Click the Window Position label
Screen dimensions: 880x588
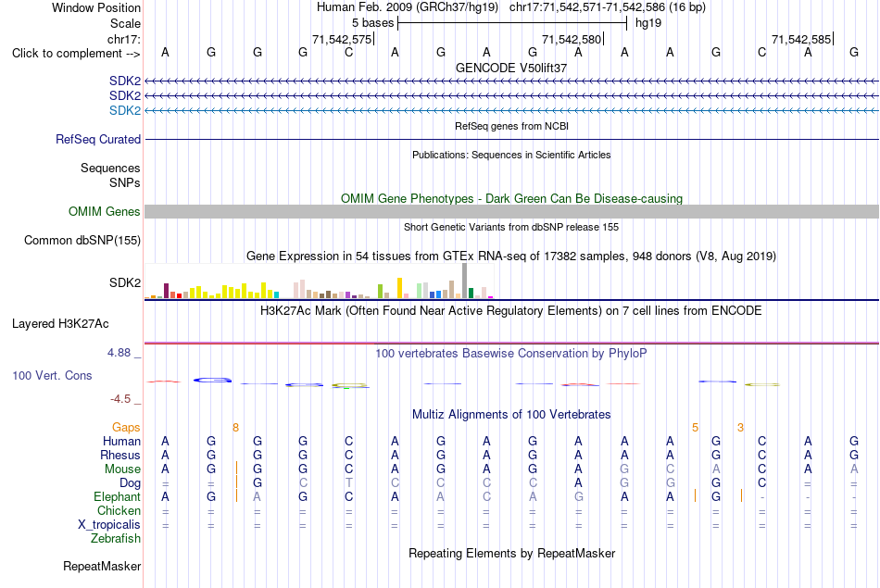coord(96,7)
